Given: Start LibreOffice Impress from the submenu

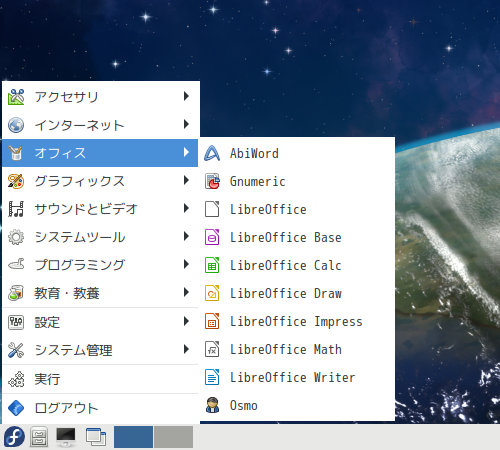Looking at the screenshot, I should coord(297,321).
